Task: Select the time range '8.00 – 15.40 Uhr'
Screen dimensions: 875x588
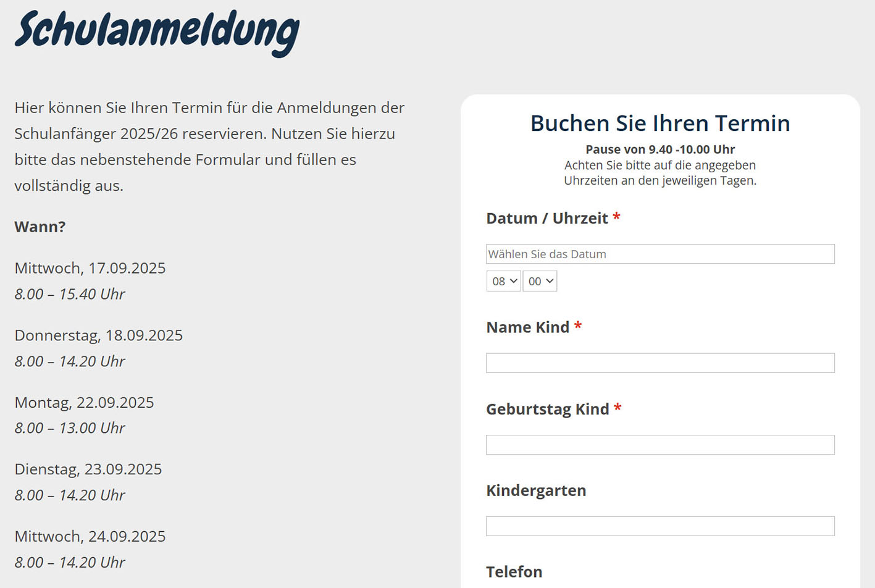Action: pos(70,294)
